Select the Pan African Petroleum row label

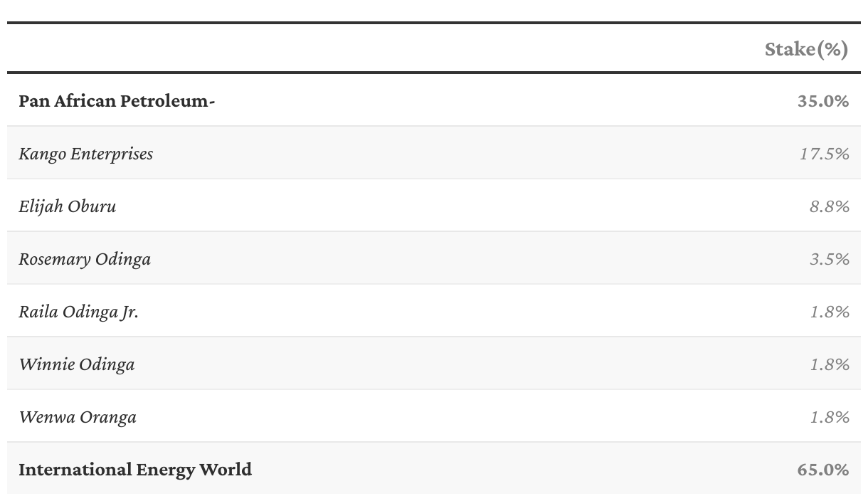pyautogui.click(x=117, y=101)
